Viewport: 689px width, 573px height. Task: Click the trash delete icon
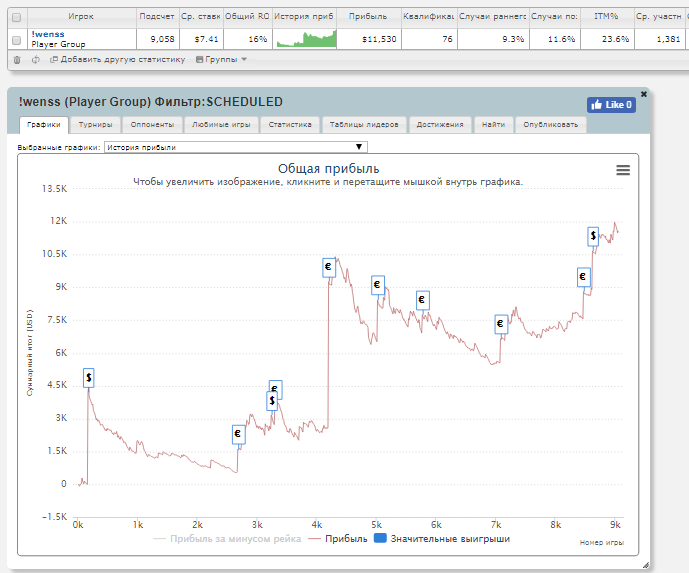[16, 60]
